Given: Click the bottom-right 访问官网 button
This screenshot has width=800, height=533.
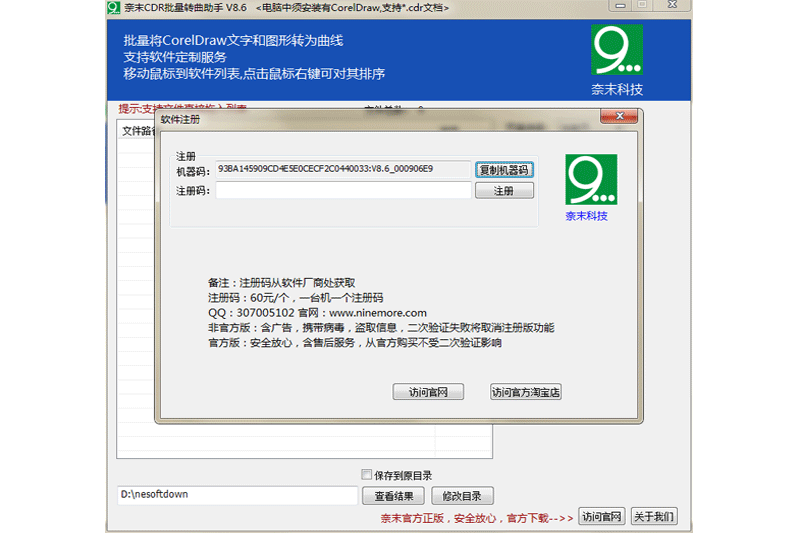Looking at the screenshot, I should coord(602,517).
